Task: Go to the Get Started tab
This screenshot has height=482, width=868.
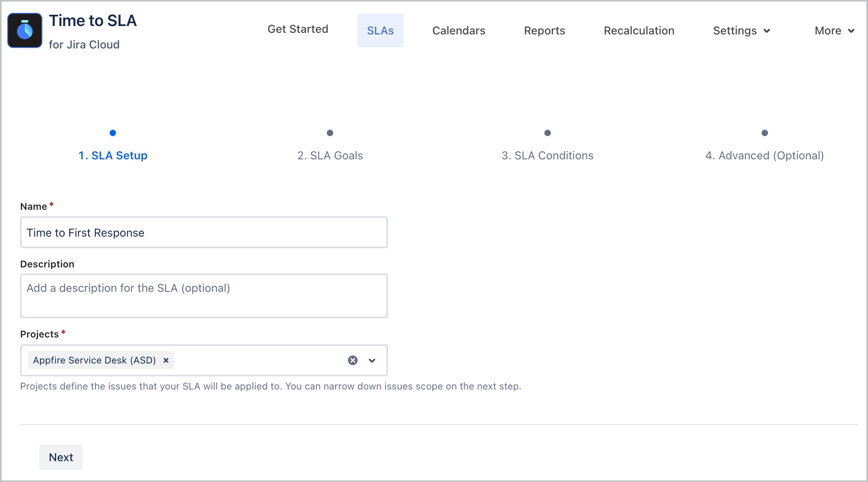Action: (x=298, y=29)
